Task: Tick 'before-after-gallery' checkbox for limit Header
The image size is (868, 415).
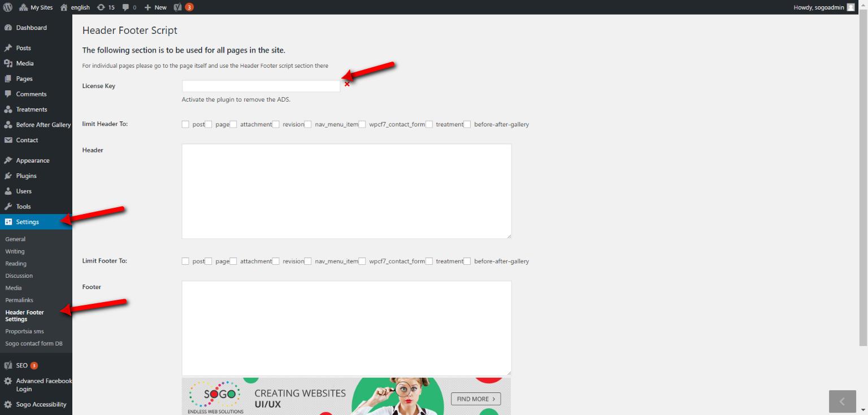Action: 467,124
